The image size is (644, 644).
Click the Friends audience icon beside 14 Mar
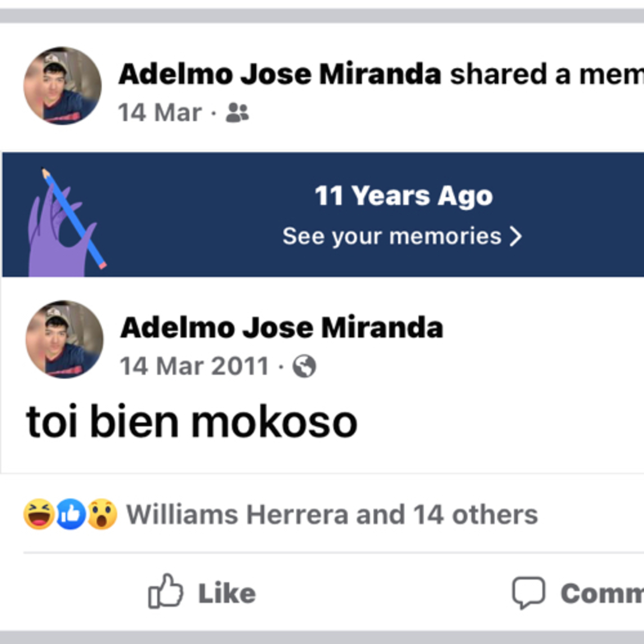click(237, 113)
